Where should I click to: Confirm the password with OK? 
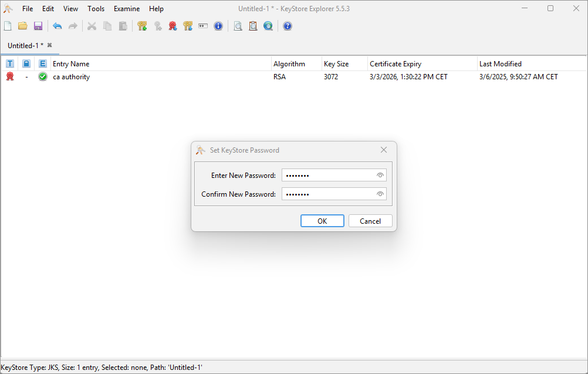pos(322,221)
